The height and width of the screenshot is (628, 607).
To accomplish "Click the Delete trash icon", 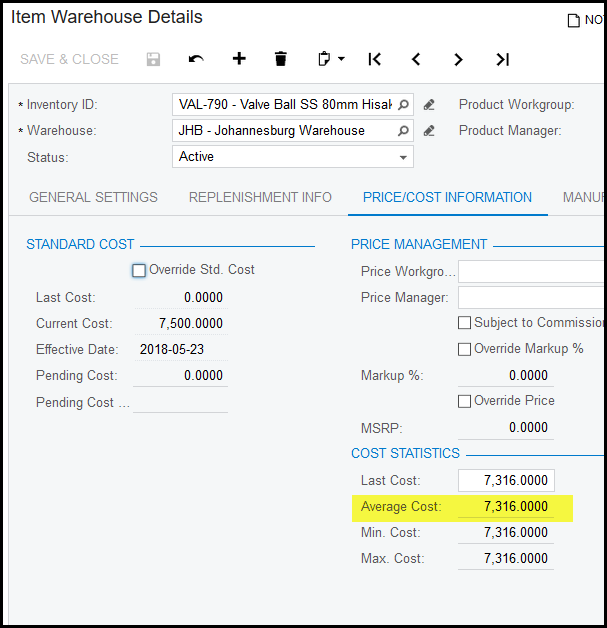I will [x=281, y=59].
